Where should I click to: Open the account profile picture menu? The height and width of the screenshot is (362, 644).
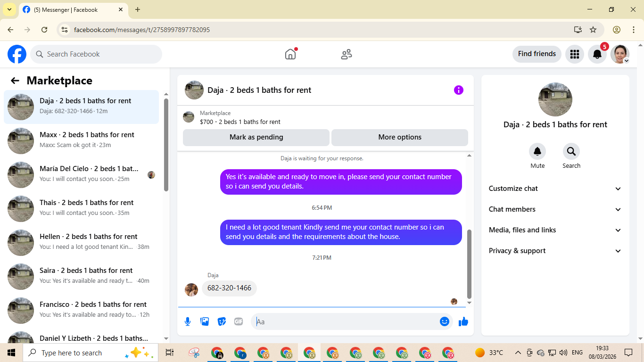pyautogui.click(x=620, y=54)
